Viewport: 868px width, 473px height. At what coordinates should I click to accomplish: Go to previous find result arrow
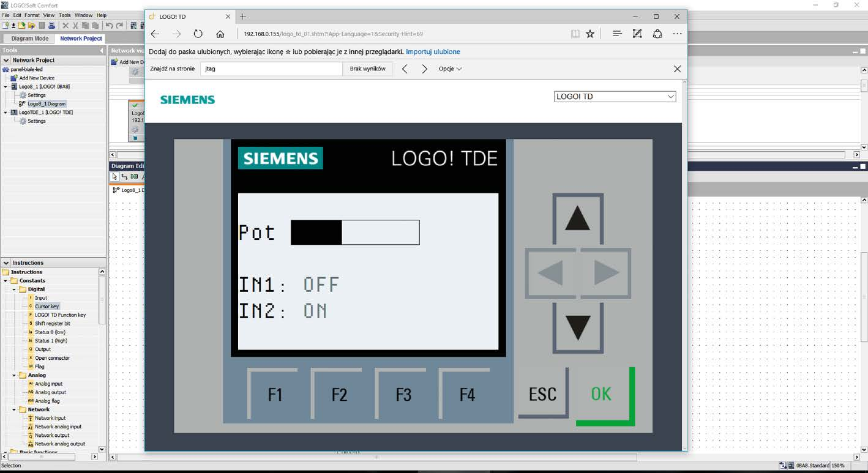coord(405,69)
